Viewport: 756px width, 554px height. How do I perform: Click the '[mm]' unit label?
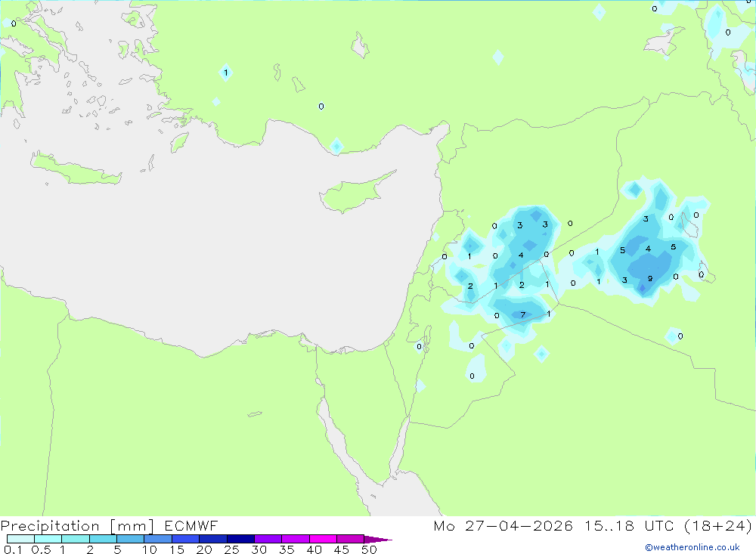132,526
